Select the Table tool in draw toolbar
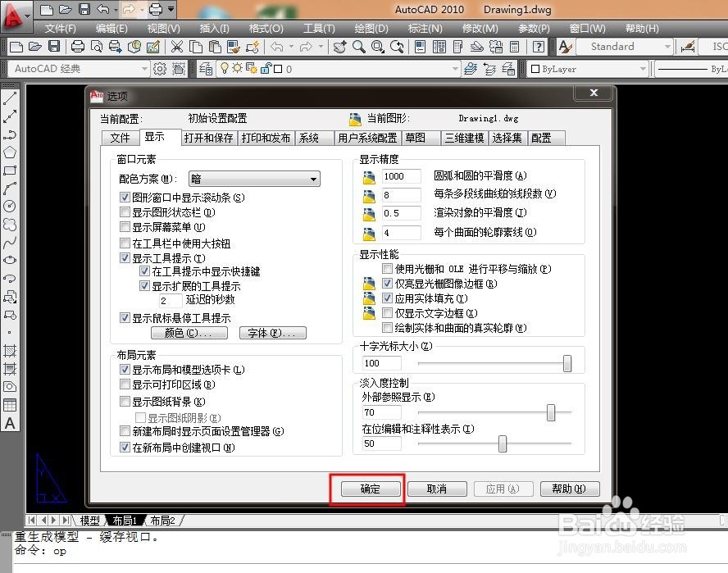 coord(10,405)
